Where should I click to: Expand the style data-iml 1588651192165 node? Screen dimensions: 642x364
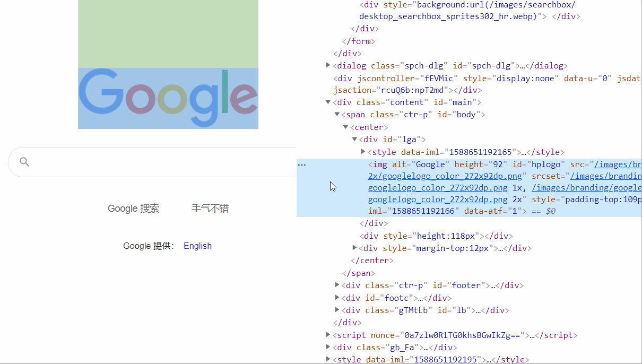pos(363,151)
